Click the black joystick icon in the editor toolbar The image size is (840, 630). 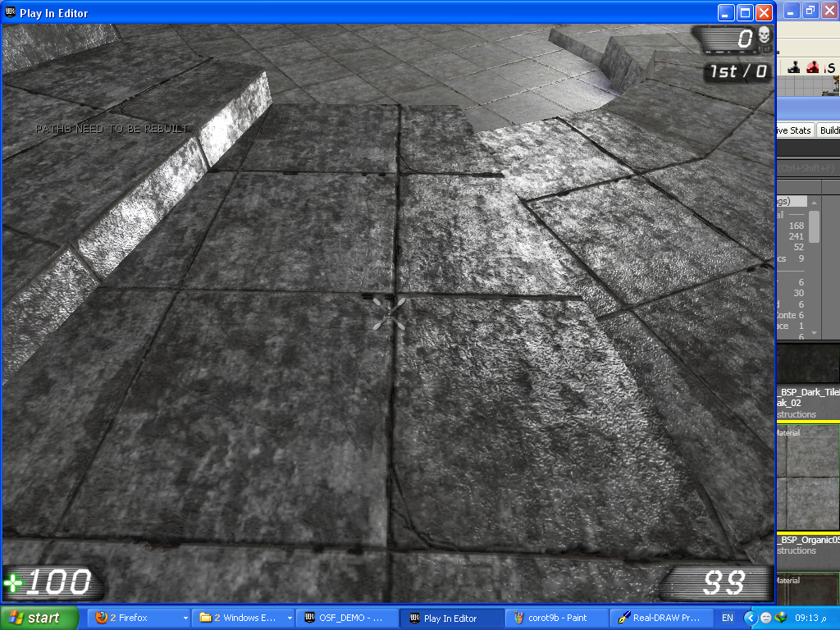[x=794, y=67]
